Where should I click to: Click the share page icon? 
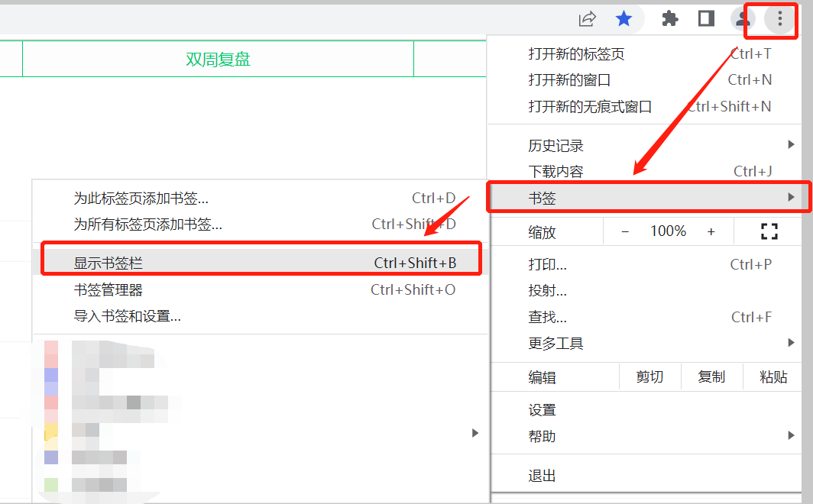587,19
